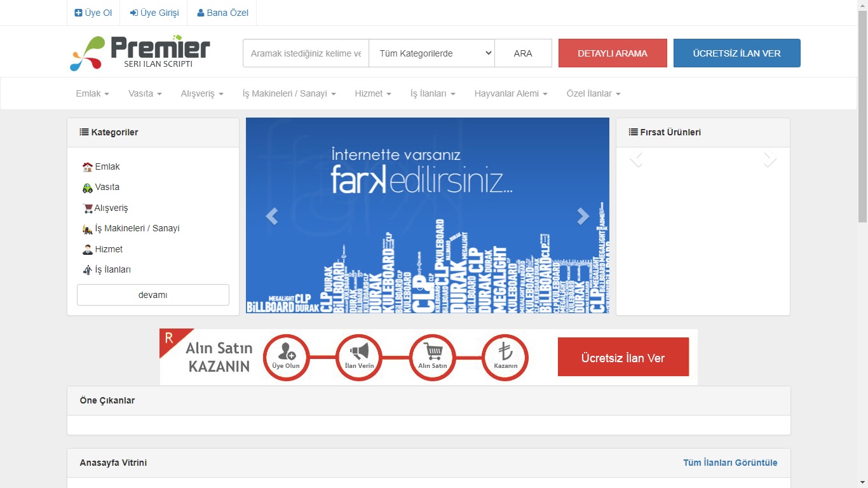Image resolution: width=868 pixels, height=488 pixels.
Task: Open Tüm İlanları Görüntüle link
Action: (729, 463)
